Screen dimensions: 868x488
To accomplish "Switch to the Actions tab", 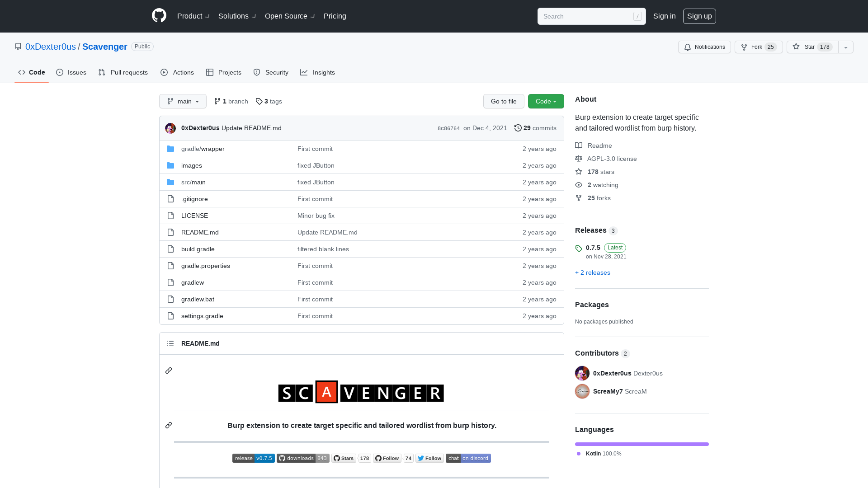I will tap(177, 72).
